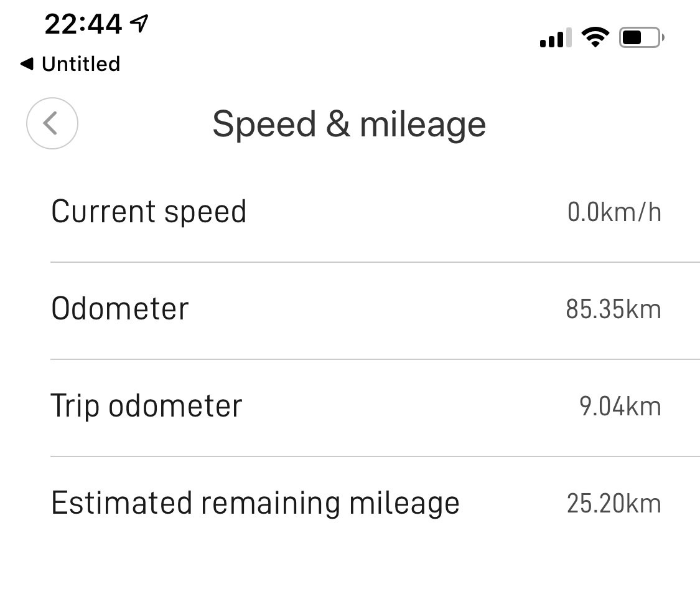The image size is (700, 604).
Task: Tap the location arrow icon beside the time
Action: (x=139, y=24)
